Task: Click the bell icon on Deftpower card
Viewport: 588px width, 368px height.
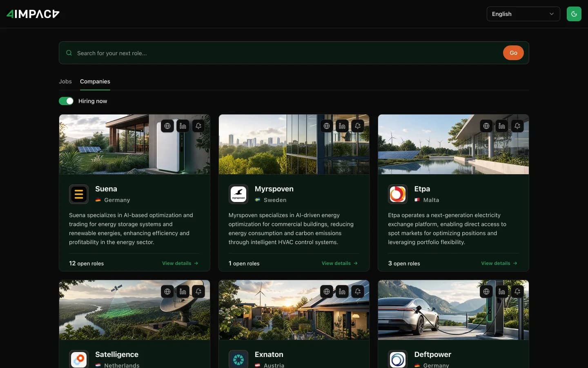Action: click(x=517, y=292)
